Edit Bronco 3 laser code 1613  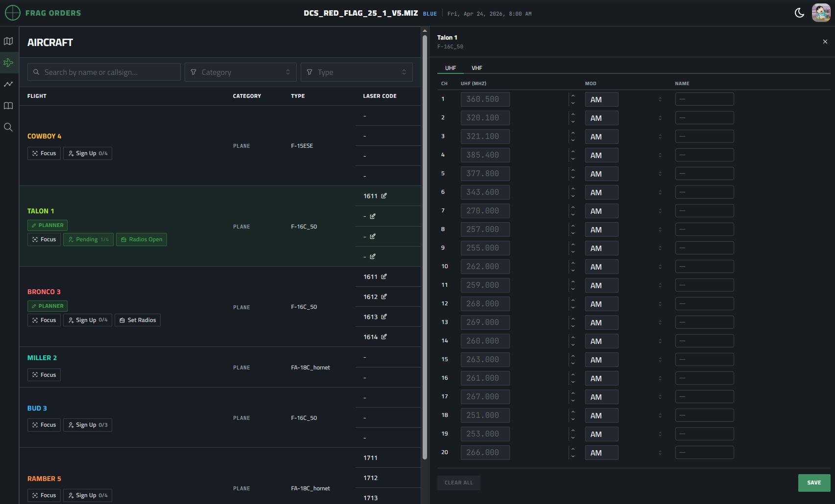pos(384,317)
